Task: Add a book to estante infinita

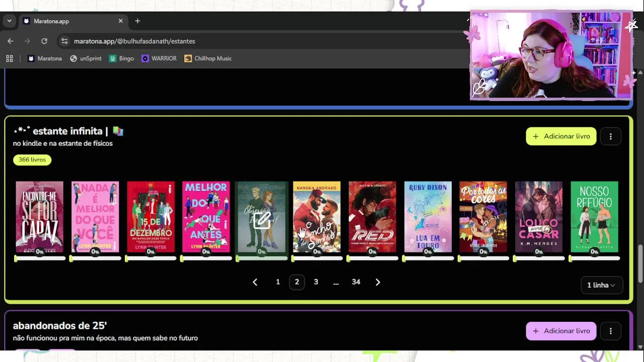Action: (561, 136)
